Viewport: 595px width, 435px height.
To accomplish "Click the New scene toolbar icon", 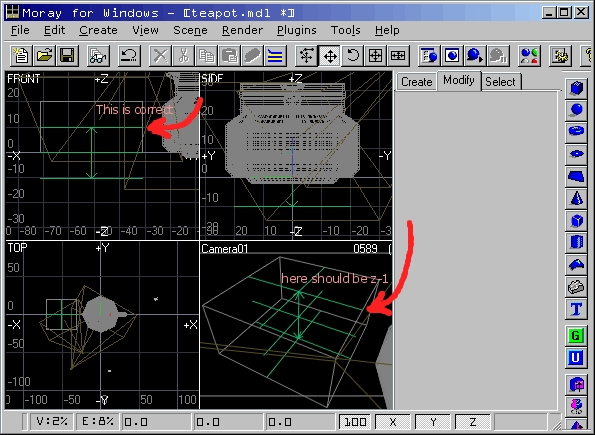I will tap(21, 56).
